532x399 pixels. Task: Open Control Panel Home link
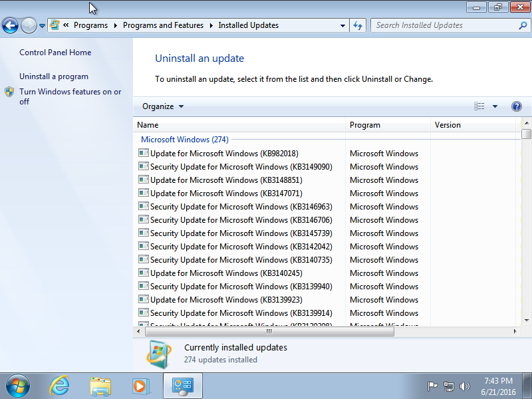click(55, 53)
